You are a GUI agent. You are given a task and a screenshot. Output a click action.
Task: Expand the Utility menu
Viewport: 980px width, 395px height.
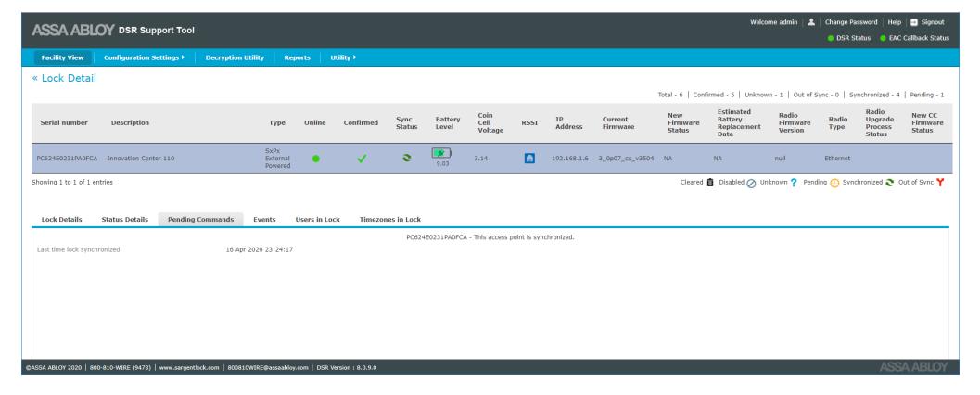coord(343,57)
